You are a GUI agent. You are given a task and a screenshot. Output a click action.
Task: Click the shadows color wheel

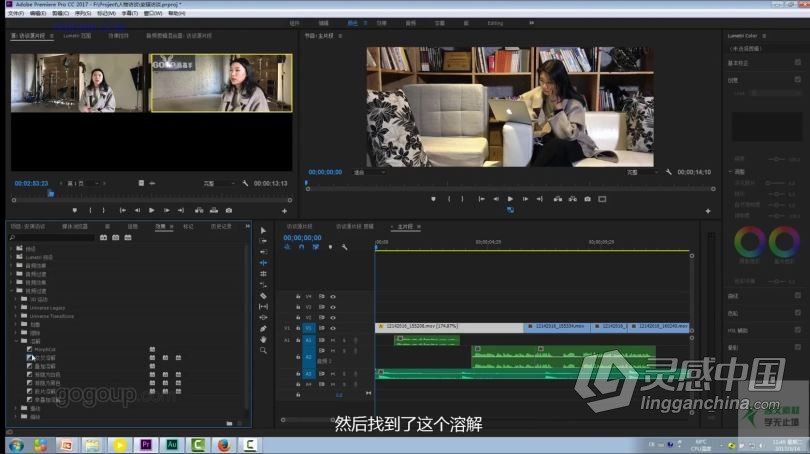pyautogui.click(x=749, y=241)
